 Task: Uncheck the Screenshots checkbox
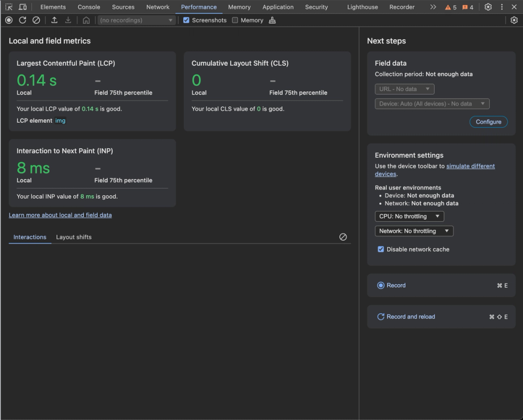[x=186, y=20]
